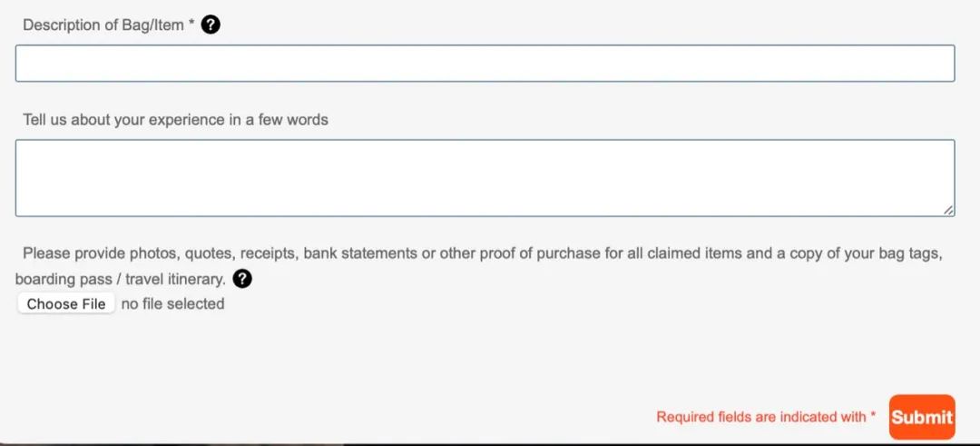Click the red asterisk beside the Submit button
The height and width of the screenshot is (446, 980).
873,417
